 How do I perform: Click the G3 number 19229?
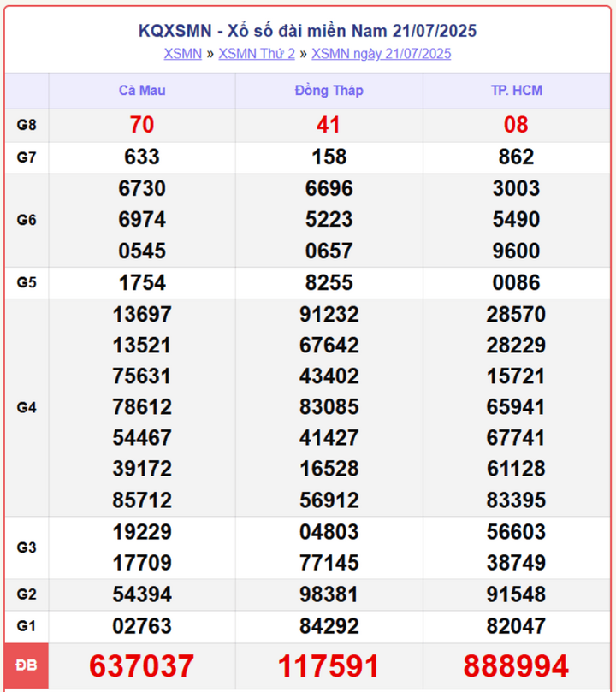pyautogui.click(x=142, y=532)
